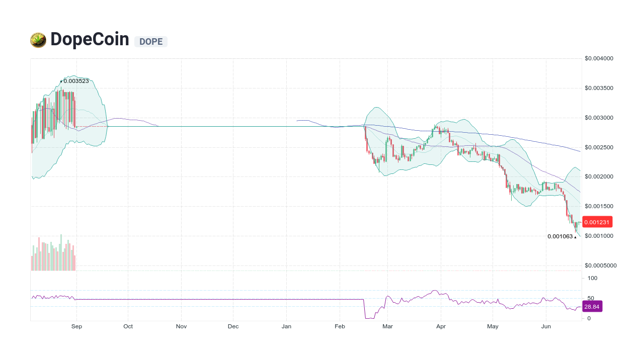
Task: Click the Sep date axis label
Action: [76, 326]
